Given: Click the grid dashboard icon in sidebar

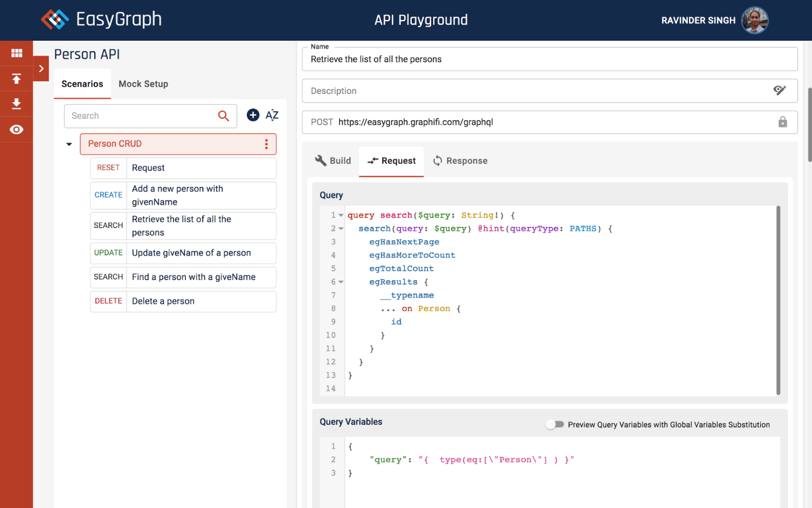Looking at the screenshot, I should (x=16, y=53).
